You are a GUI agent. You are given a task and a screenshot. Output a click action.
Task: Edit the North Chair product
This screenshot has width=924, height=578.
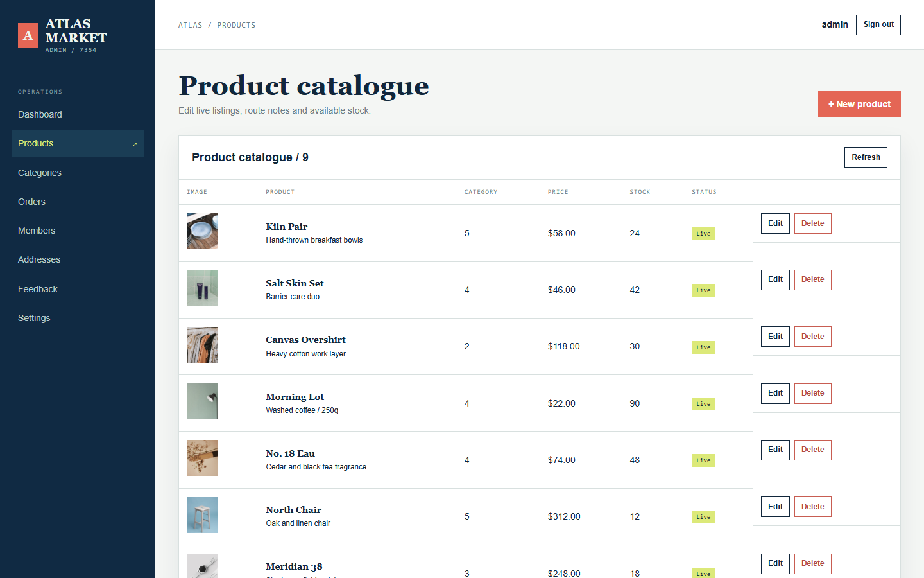point(775,507)
